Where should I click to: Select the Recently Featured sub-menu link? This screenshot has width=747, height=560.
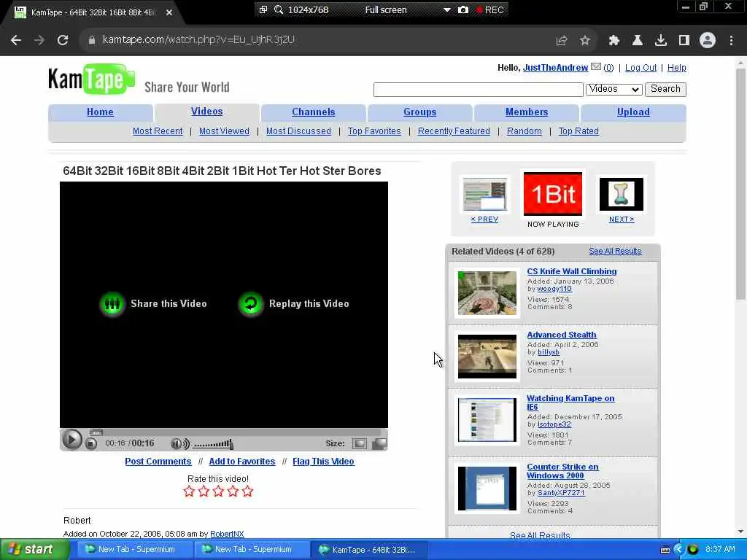(454, 131)
